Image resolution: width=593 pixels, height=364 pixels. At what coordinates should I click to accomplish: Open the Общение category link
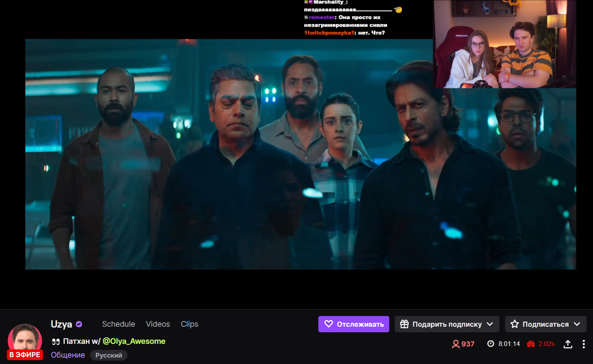point(68,355)
